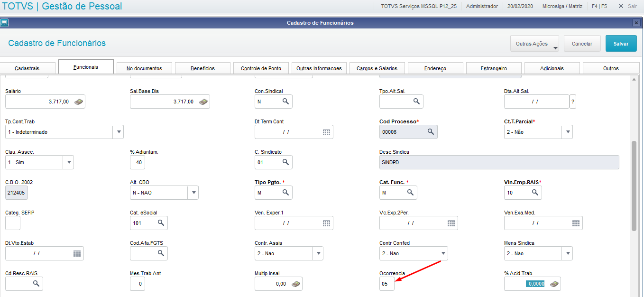Image resolution: width=644 pixels, height=297 pixels.
Task: Click the Salvar button
Action: point(621,44)
